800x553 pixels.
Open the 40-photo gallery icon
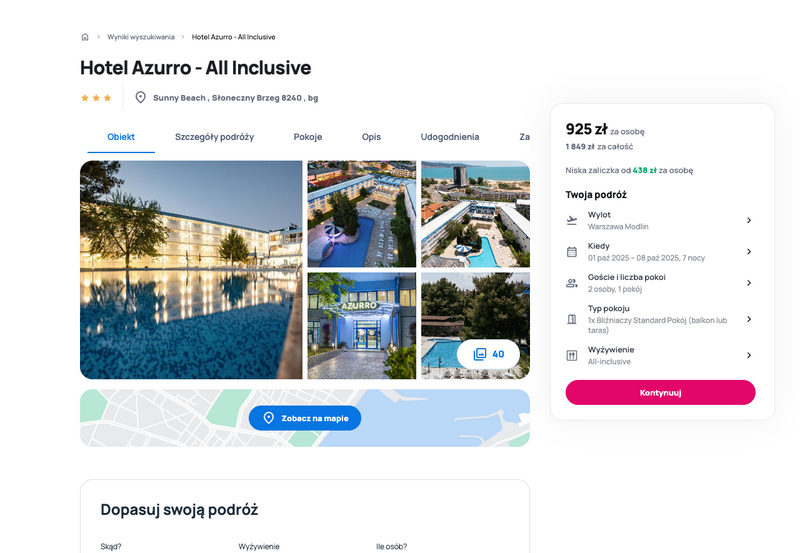pyautogui.click(x=480, y=354)
